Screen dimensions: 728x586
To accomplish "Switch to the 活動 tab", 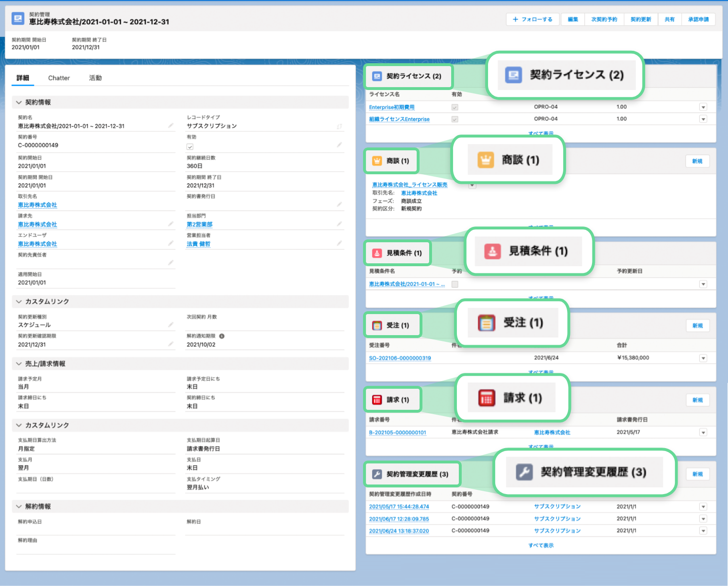I will [x=95, y=78].
